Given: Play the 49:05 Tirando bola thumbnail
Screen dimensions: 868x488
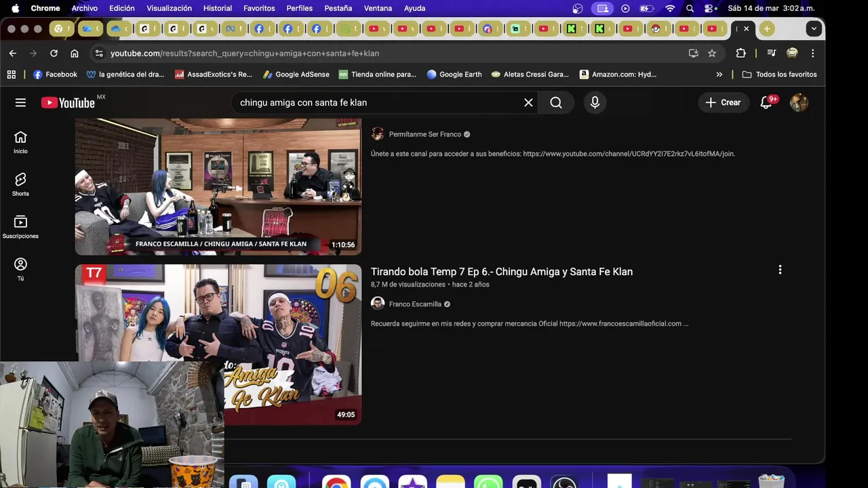Looking at the screenshot, I should (218, 344).
